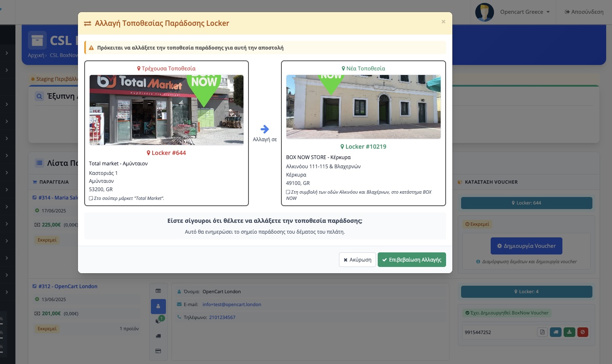Click 'Total market - Αμύνταιον' location name
Viewport: 612px width, 364px height.
(x=118, y=164)
